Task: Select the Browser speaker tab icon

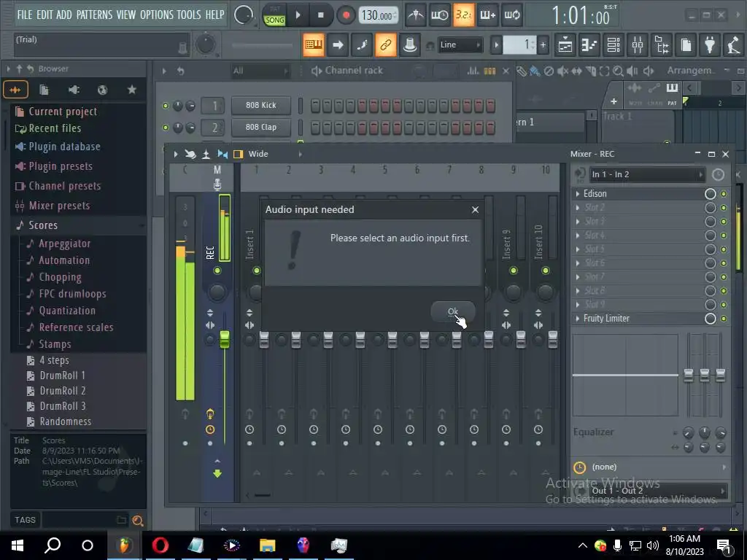Action: point(74,90)
